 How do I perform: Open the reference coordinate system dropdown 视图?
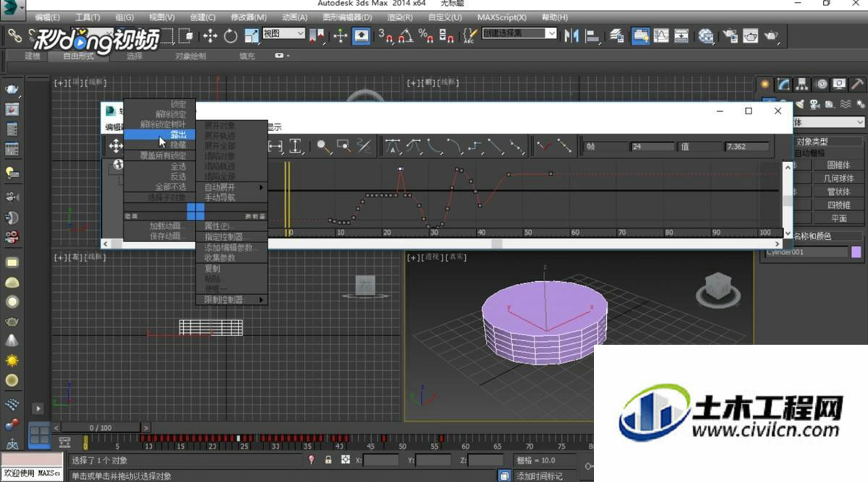click(284, 33)
